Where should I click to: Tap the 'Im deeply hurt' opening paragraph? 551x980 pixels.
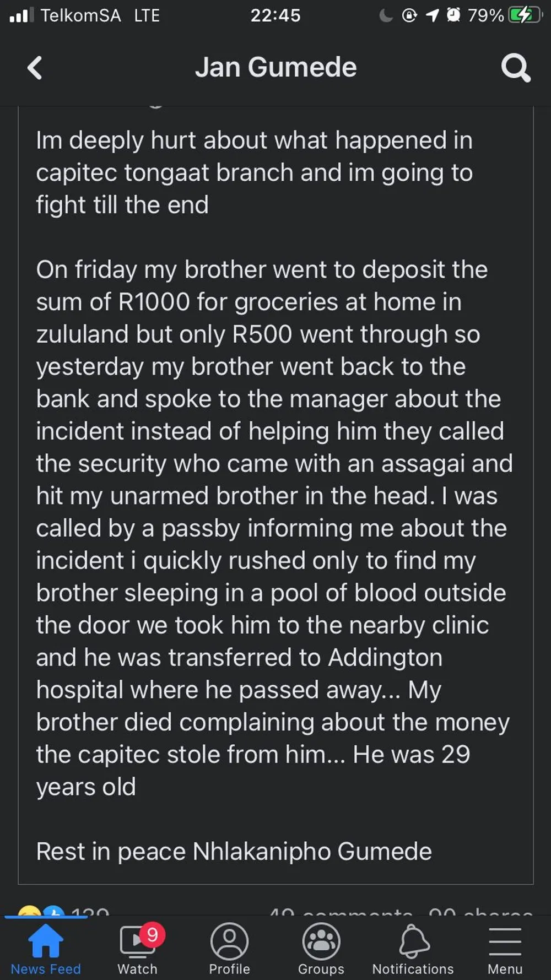pos(254,172)
